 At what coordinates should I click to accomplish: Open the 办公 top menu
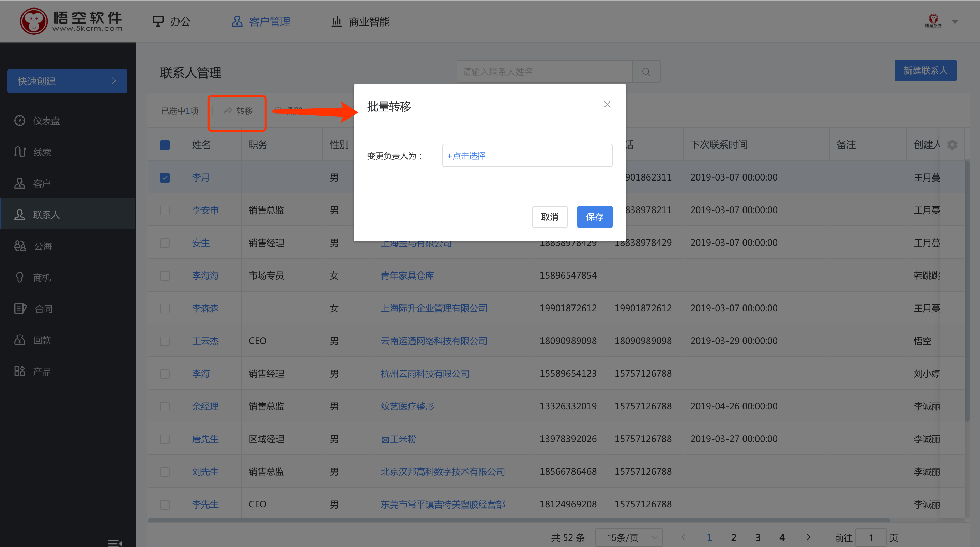[171, 21]
